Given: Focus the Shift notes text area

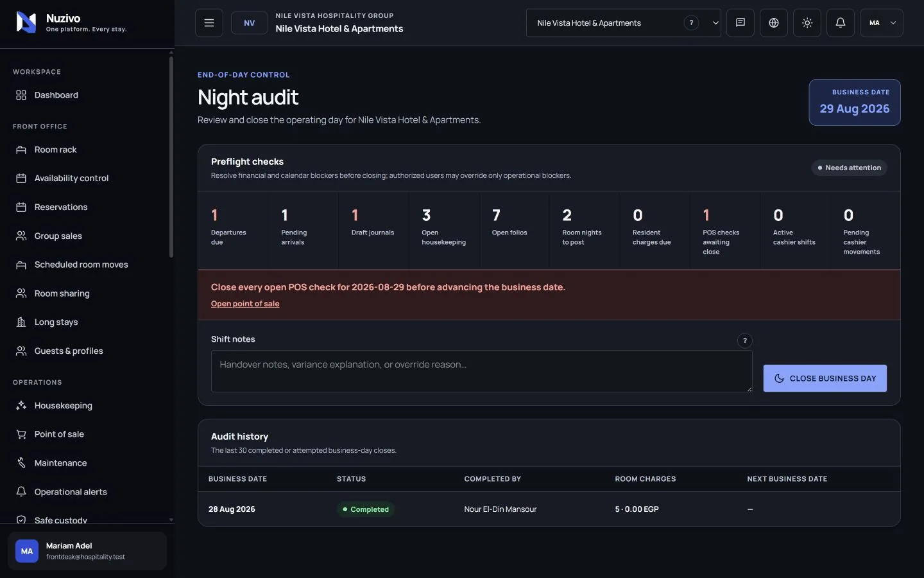Looking at the screenshot, I should 482,371.
